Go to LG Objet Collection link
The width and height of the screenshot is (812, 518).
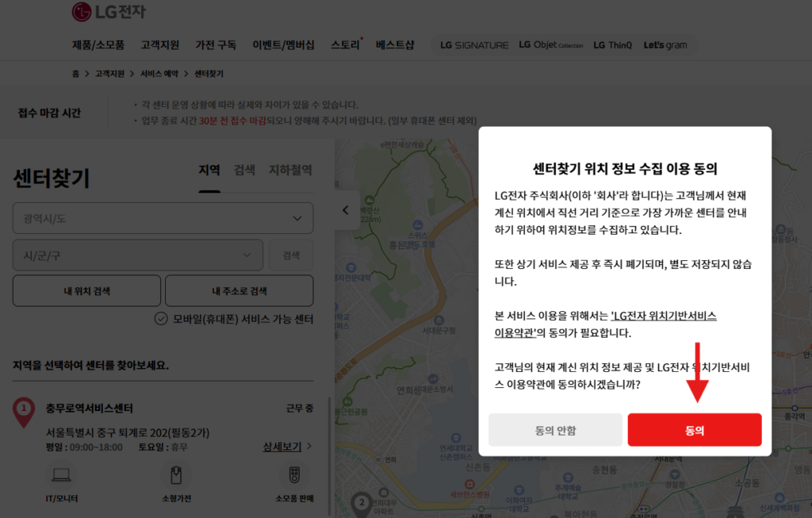click(551, 45)
